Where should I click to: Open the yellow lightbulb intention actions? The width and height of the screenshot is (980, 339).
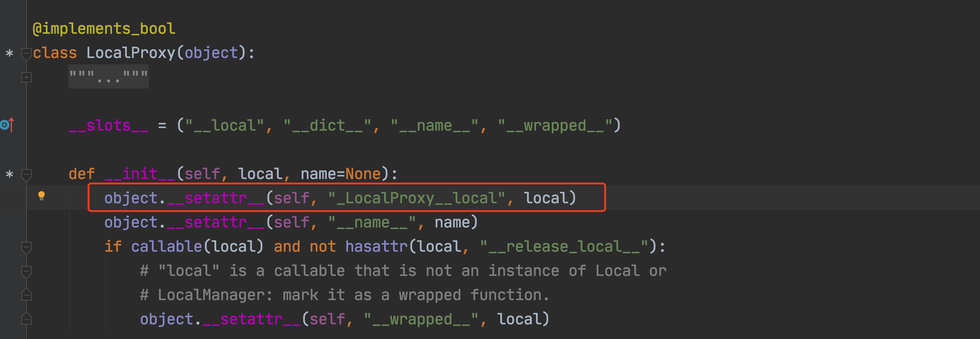tap(41, 196)
